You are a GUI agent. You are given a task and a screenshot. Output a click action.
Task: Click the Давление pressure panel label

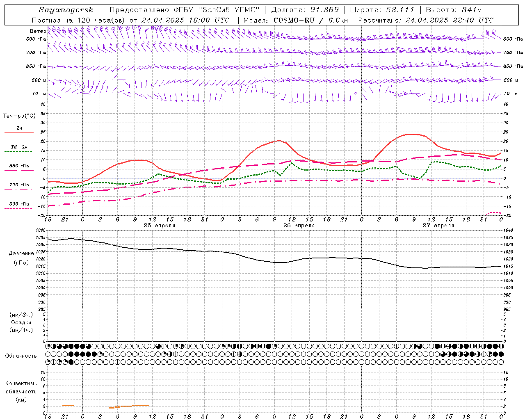click(21, 253)
